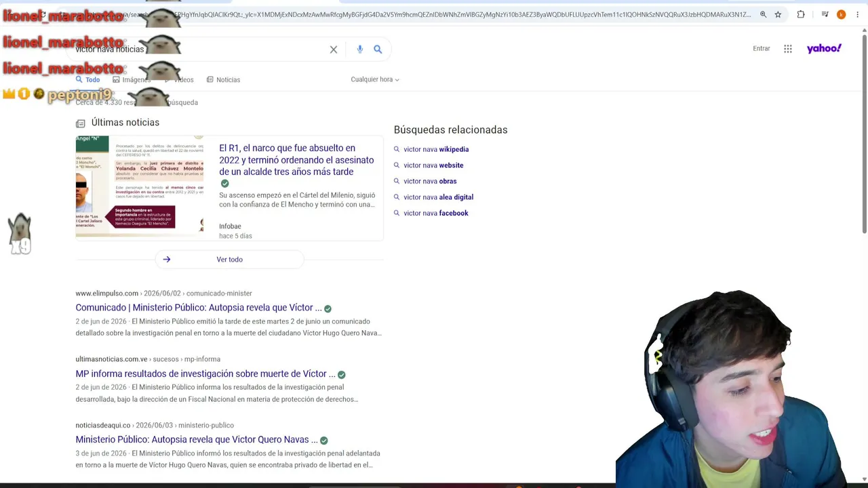Viewport: 868px width, 488px height.
Task: Bookmark this page with the star icon
Action: 778,14
